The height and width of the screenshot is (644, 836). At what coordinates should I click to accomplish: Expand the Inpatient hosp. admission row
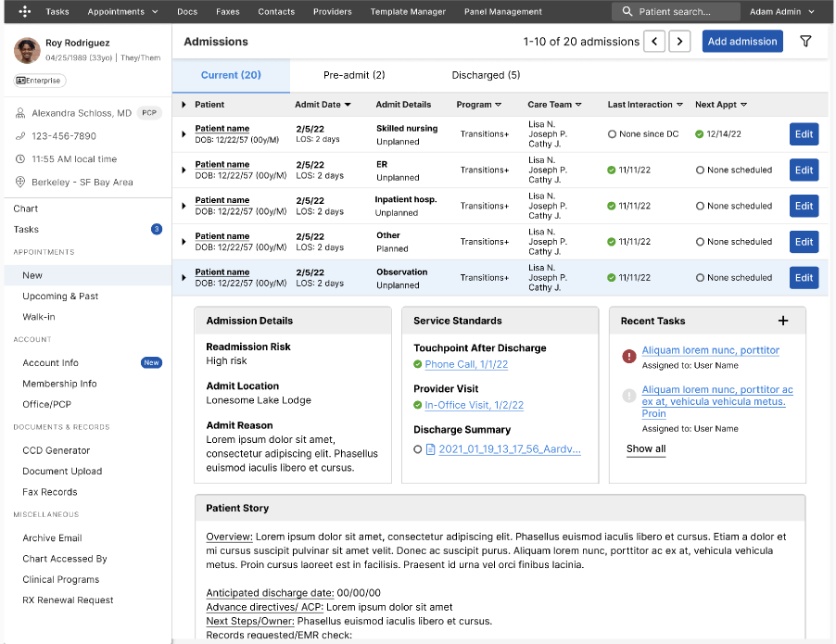[184, 206]
